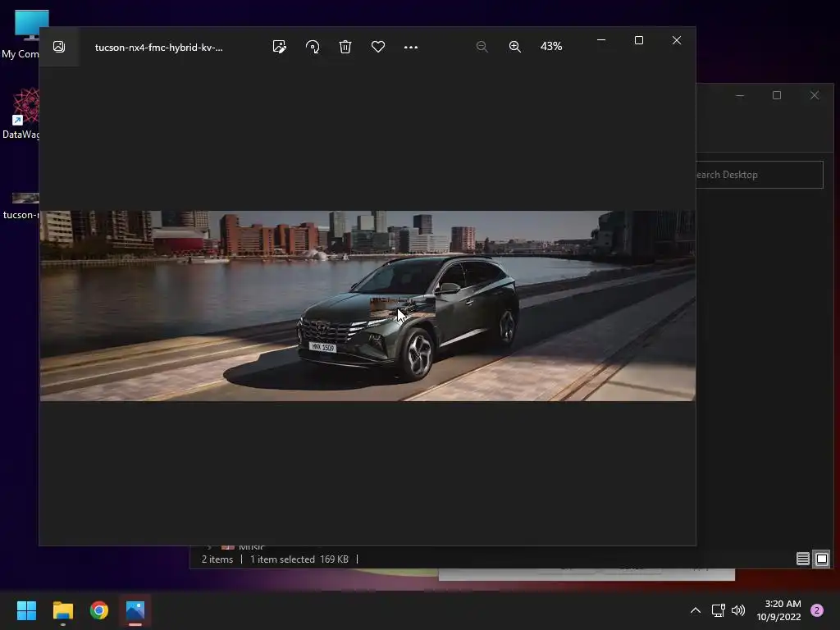Open notifications badge showing 2
The height and width of the screenshot is (630, 840).
(817, 610)
